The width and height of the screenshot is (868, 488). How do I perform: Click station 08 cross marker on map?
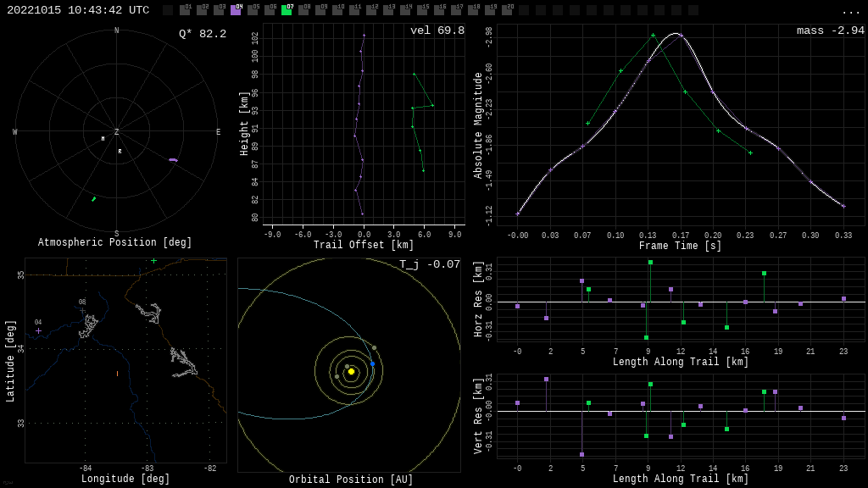pos(82,310)
